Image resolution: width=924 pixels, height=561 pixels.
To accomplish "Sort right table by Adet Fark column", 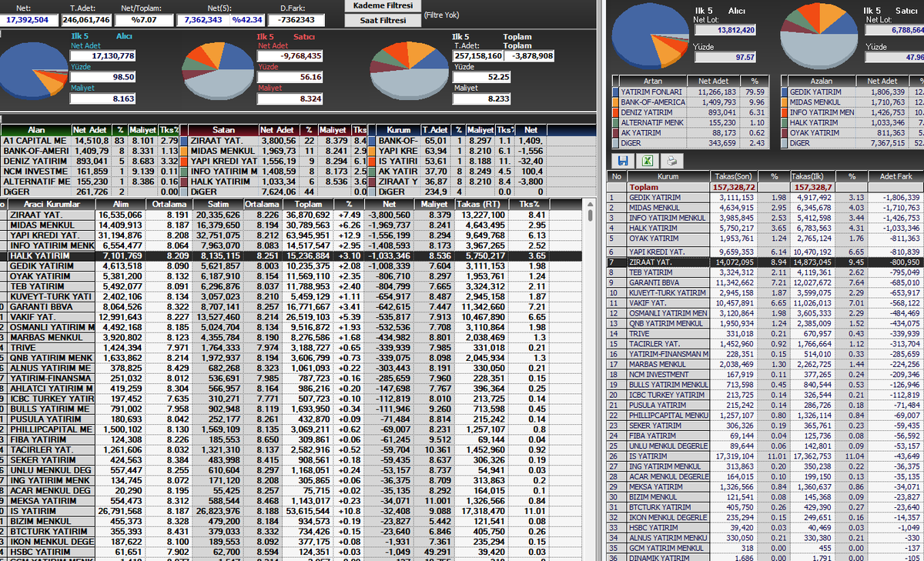I will pos(896,176).
